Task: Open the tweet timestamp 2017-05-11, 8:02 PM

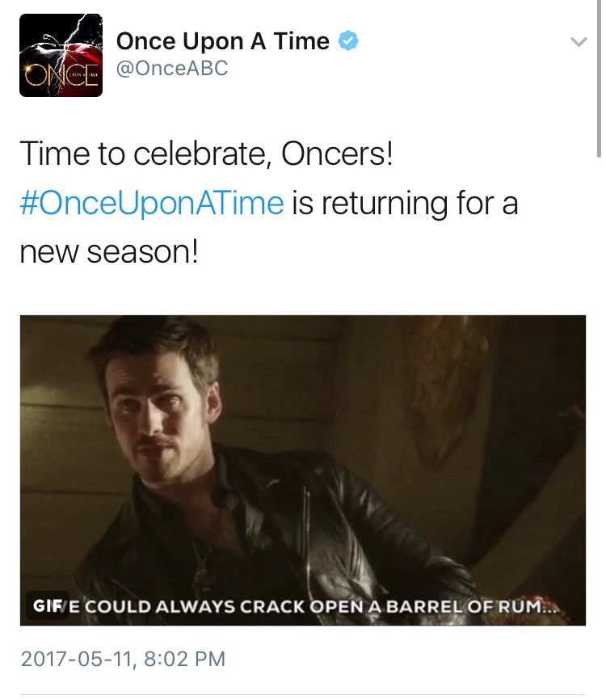Action: click(x=123, y=659)
